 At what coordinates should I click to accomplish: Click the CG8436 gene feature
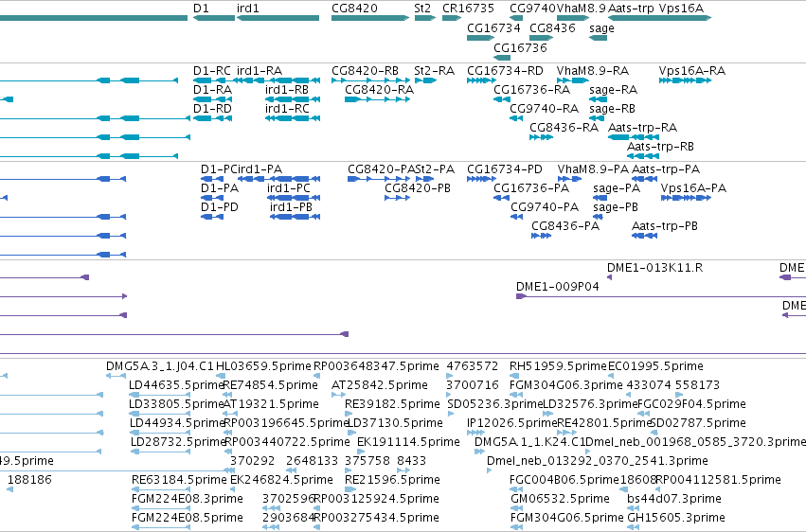(x=541, y=38)
